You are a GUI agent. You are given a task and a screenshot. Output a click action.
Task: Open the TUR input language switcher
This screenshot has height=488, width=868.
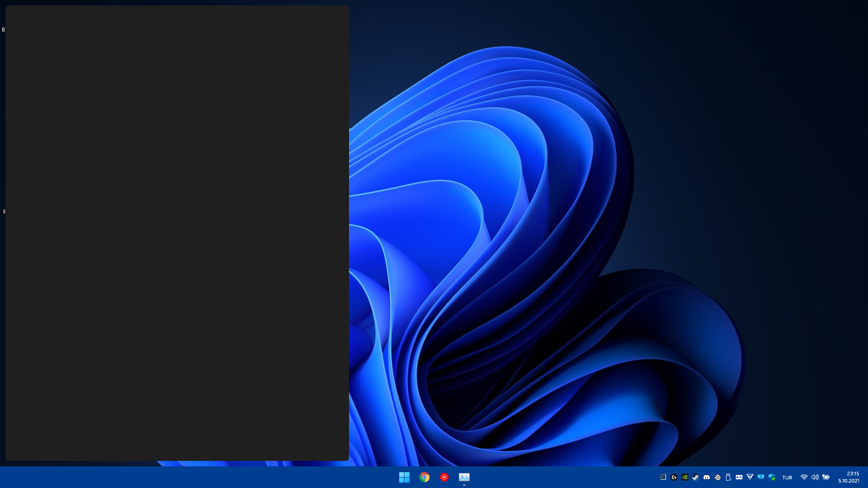click(x=787, y=478)
